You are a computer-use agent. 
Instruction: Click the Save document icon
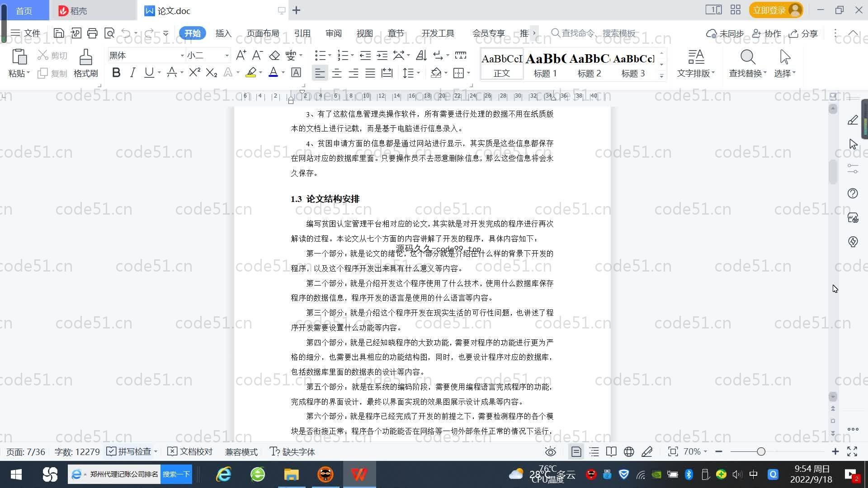(x=58, y=33)
